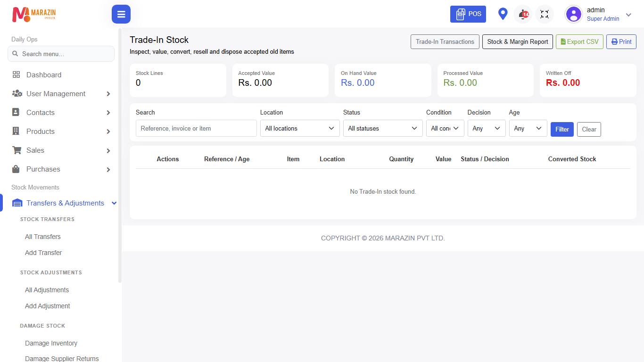Screen dimensions: 644x362
Task: Focus the Reference, invoice or item search field
Action: [x=196, y=128]
